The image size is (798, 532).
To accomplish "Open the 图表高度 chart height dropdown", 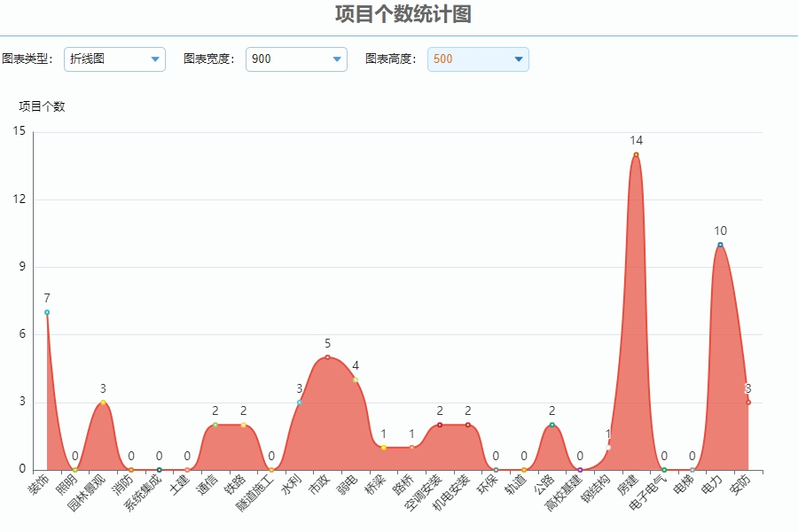I will coord(478,59).
